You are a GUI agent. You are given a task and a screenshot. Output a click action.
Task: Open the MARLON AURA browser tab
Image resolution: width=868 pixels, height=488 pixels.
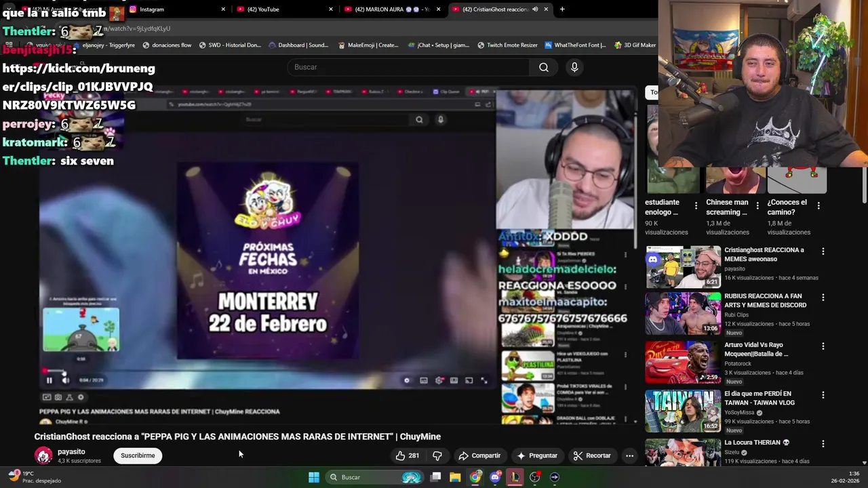coord(392,9)
